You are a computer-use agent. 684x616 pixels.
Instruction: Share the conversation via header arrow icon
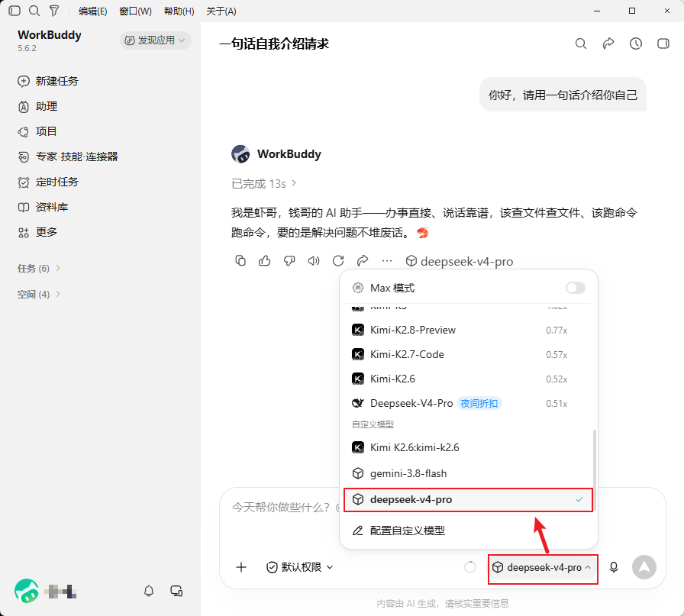pos(608,44)
